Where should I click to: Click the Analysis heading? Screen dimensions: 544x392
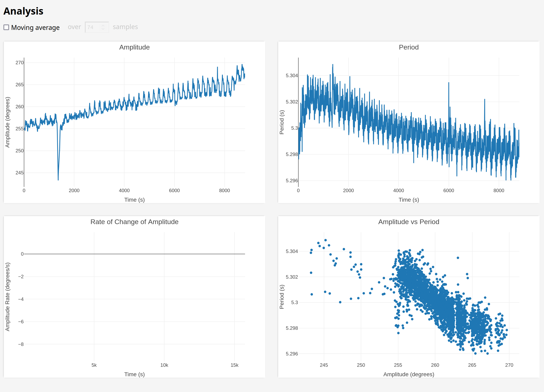point(23,11)
